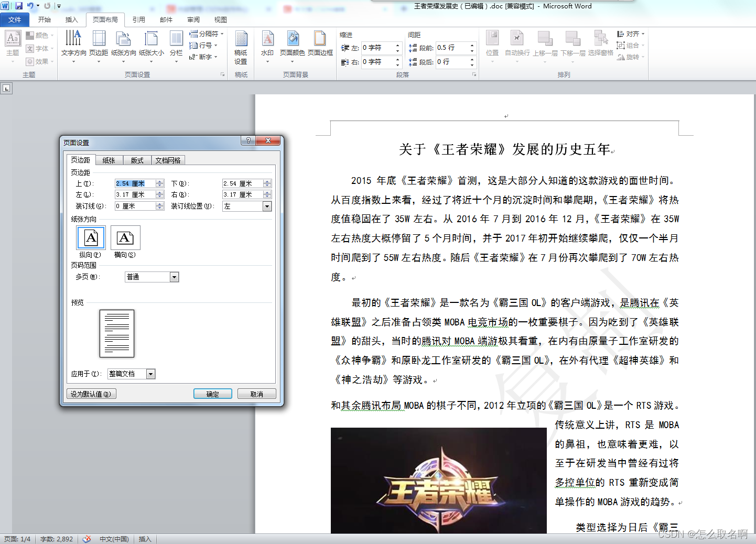Open the Themes (主题) gallery
Screen dimensions: 756x544
13,47
